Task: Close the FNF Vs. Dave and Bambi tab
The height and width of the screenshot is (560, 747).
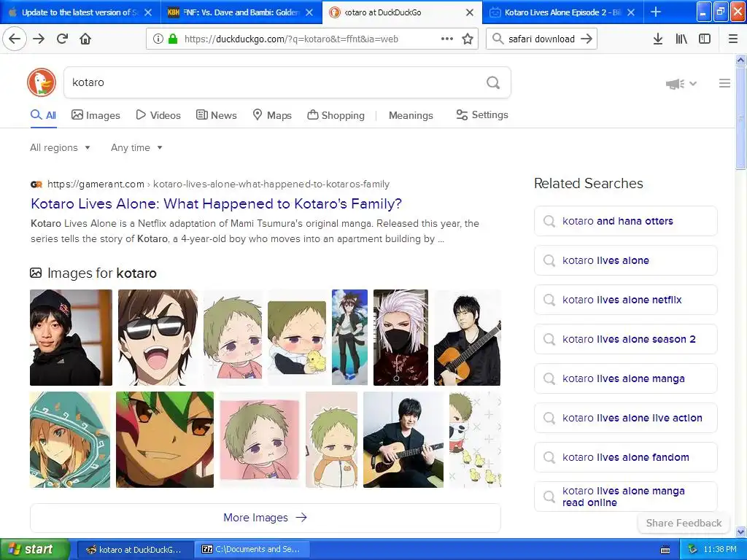Action: (309, 12)
